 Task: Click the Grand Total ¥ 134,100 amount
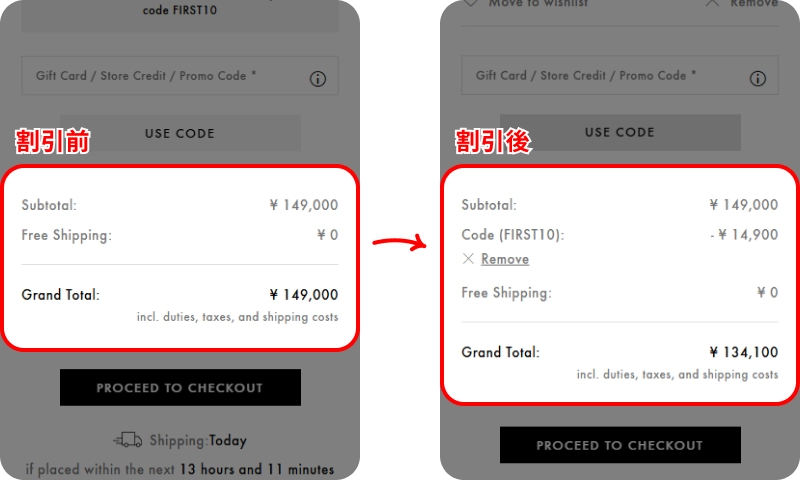(x=744, y=352)
